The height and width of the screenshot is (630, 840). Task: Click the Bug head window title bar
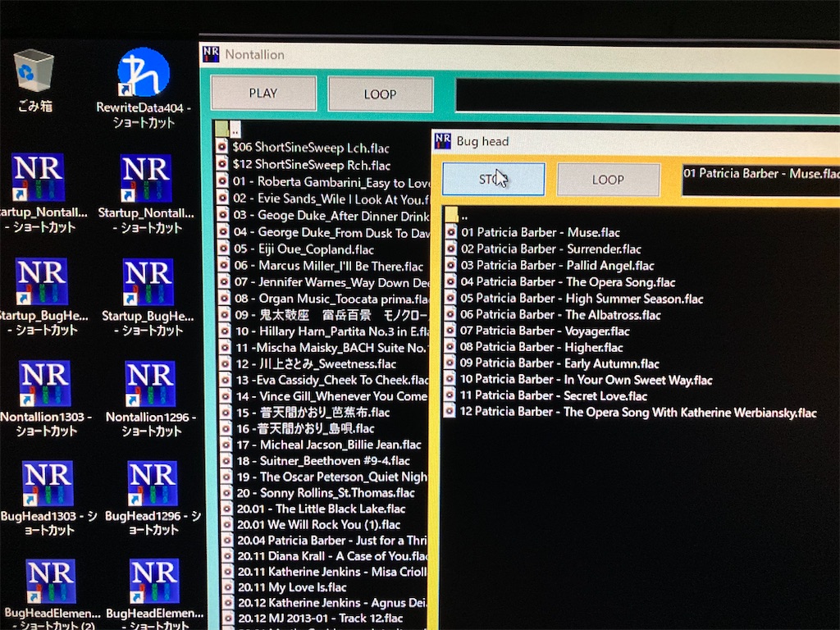[637, 142]
